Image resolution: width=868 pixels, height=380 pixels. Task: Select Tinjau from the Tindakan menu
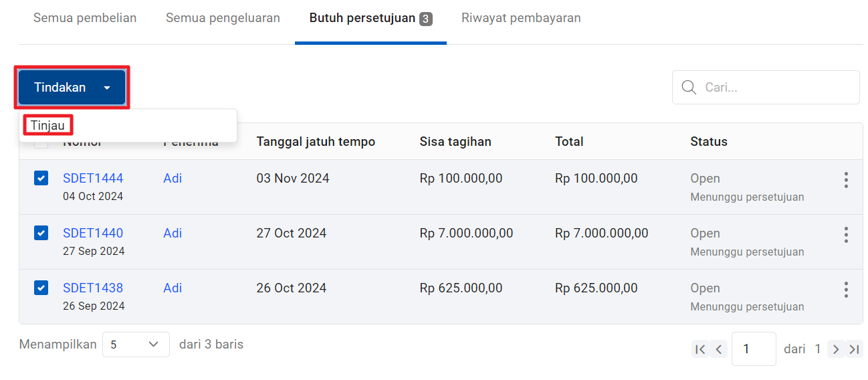coord(48,125)
